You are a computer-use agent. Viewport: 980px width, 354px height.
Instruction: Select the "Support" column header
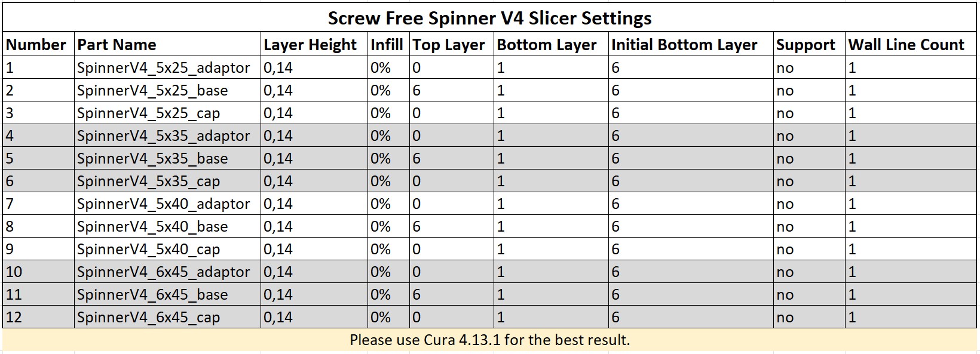tap(805, 45)
